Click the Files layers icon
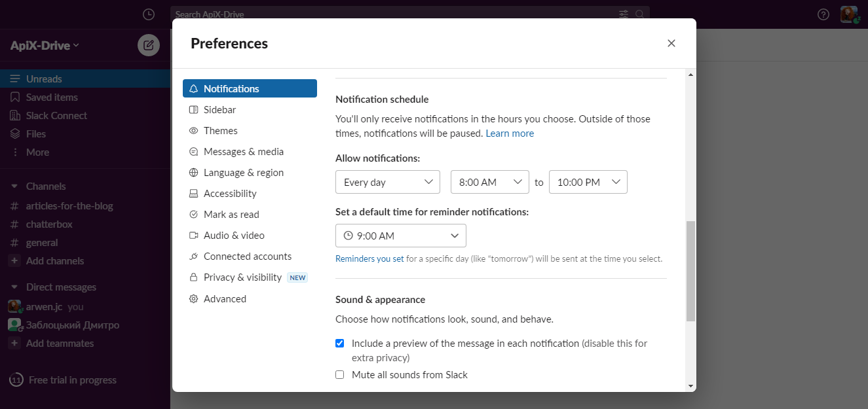The width and height of the screenshot is (868, 409). click(14, 133)
